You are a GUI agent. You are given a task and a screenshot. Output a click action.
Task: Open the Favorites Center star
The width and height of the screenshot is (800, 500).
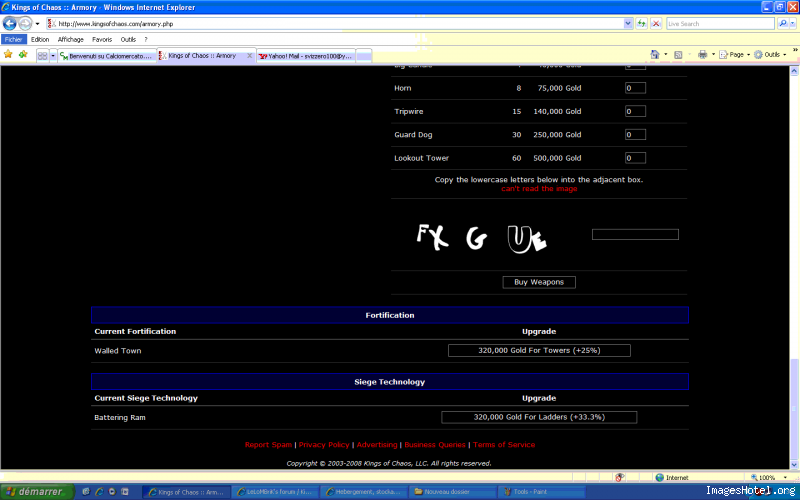click(8, 54)
